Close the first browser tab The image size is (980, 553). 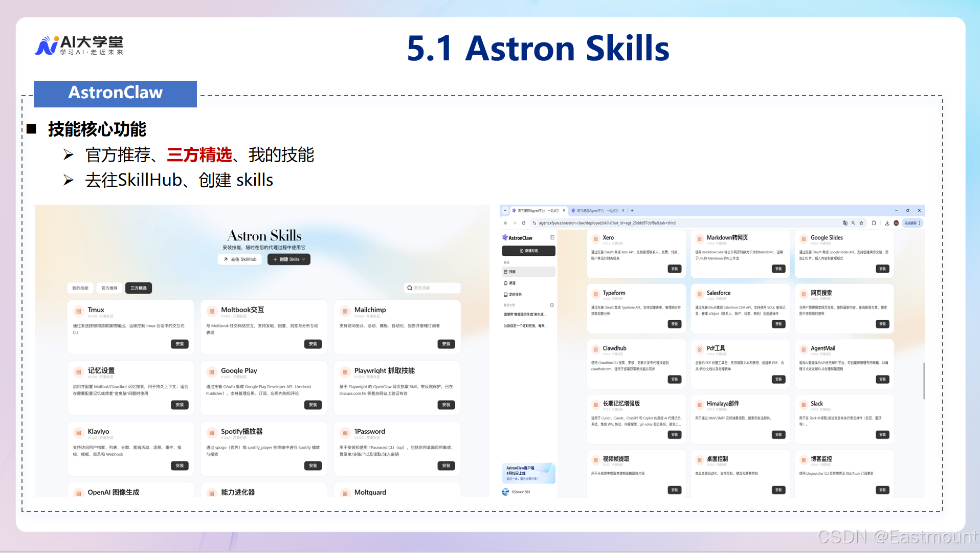coord(564,210)
